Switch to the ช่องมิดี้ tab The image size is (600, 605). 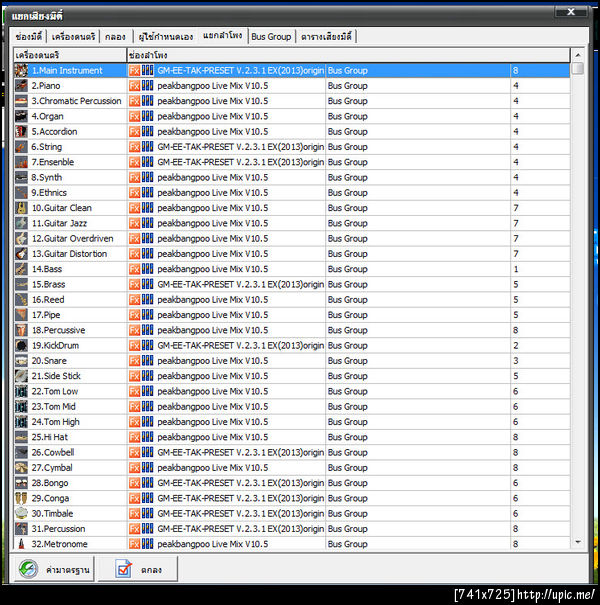coord(29,37)
